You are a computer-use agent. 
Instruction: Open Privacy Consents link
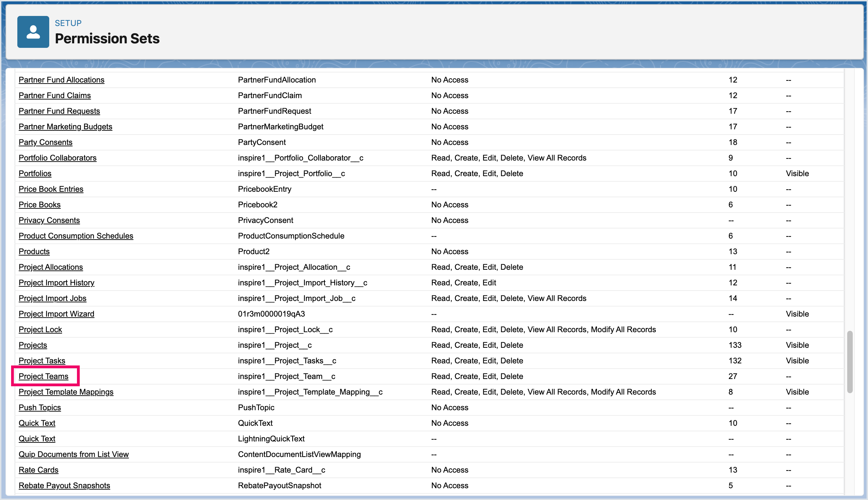[49, 220]
